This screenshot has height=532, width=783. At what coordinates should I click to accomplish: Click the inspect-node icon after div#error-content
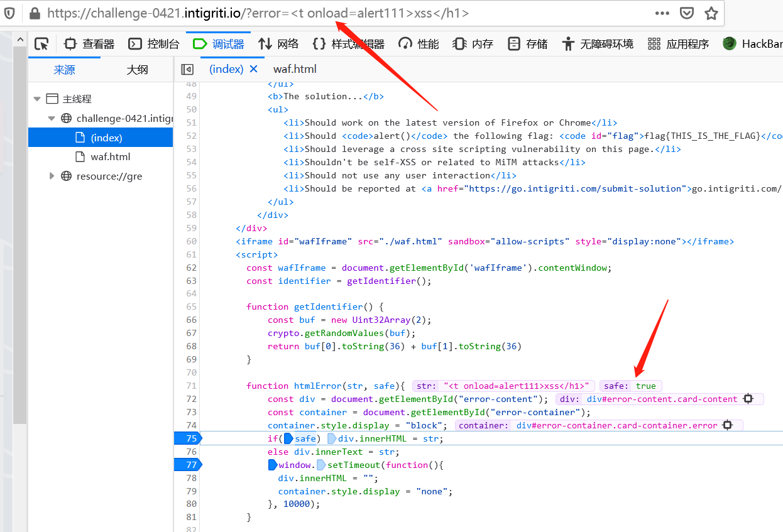748,399
